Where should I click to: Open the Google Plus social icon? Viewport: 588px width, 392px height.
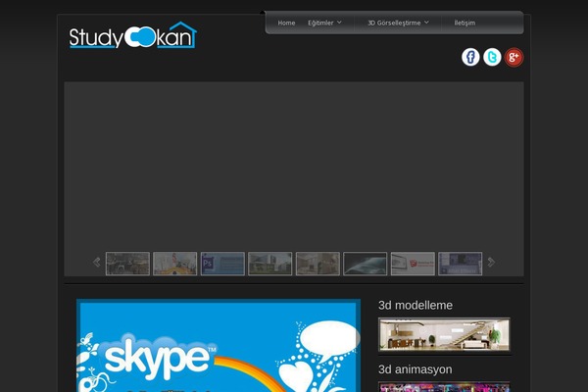(514, 58)
